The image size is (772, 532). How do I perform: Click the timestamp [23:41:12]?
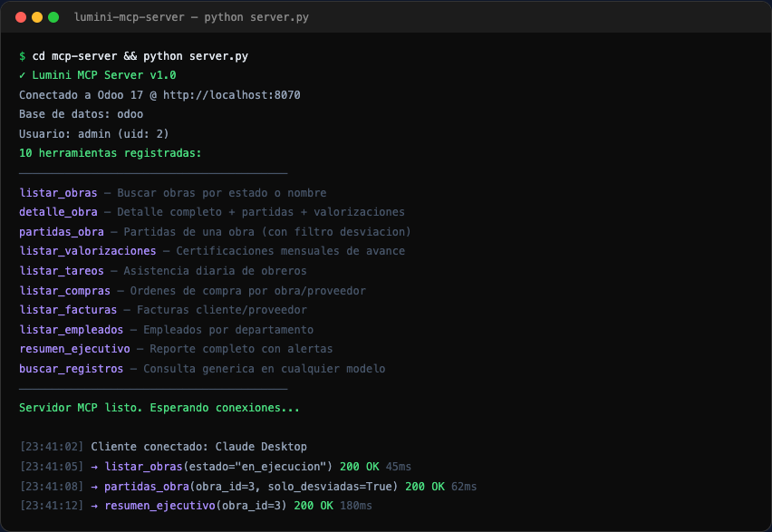[52, 506]
